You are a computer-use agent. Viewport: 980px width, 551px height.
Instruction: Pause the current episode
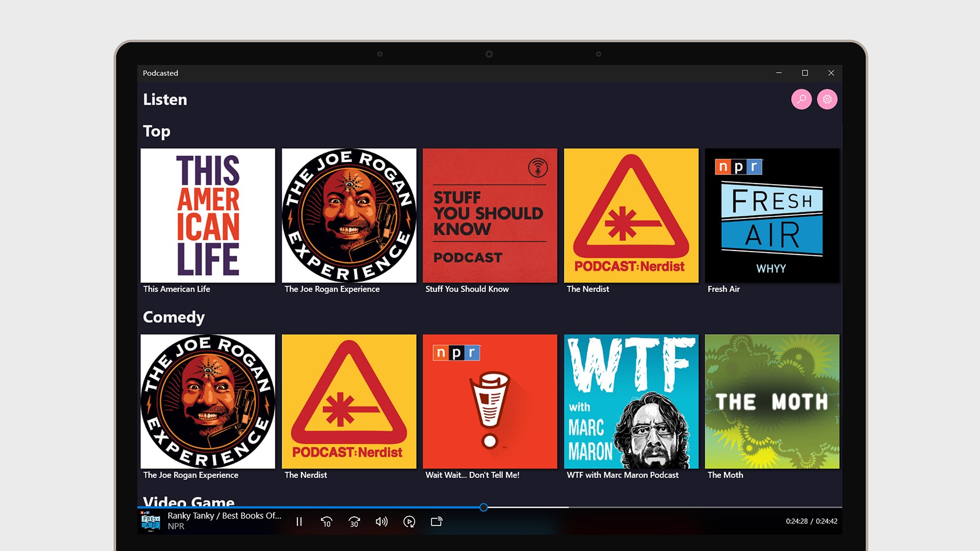click(299, 521)
